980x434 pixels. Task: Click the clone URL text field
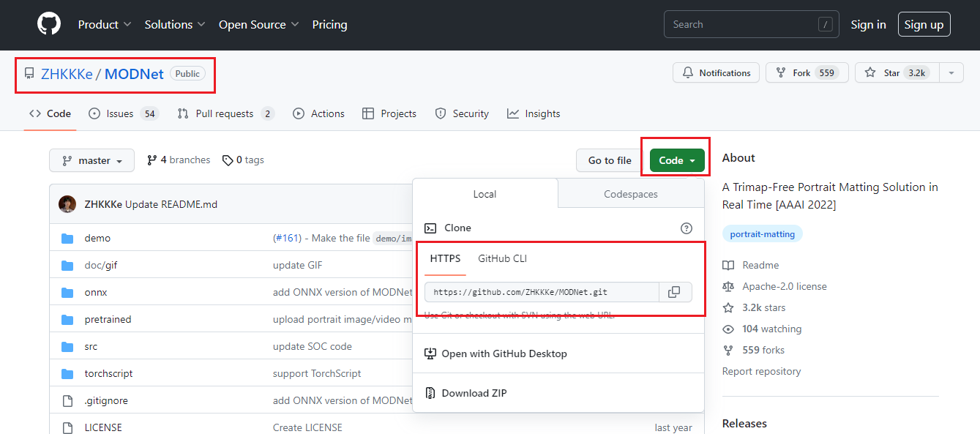tap(542, 292)
